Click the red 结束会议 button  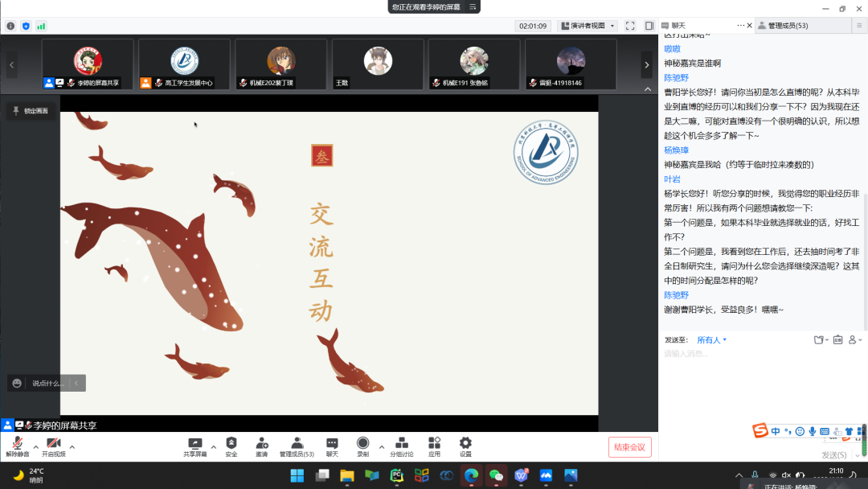pyautogui.click(x=629, y=447)
